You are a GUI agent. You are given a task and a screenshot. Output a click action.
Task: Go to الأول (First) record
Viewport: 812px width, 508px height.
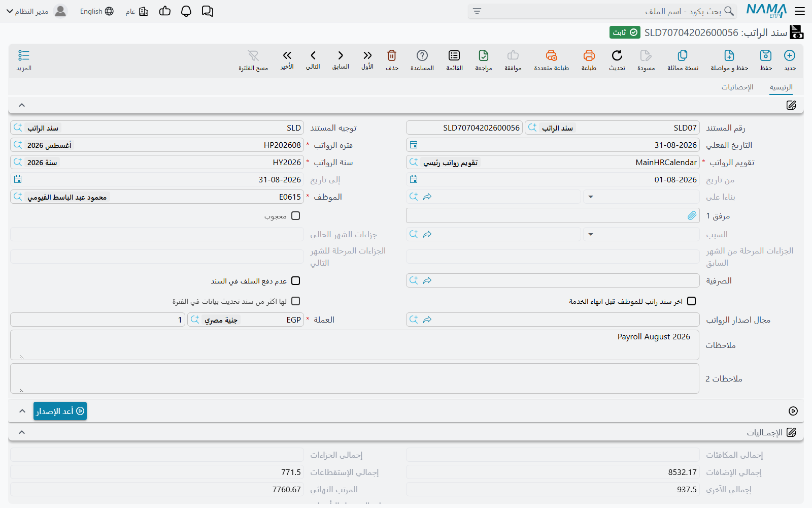[367, 55]
